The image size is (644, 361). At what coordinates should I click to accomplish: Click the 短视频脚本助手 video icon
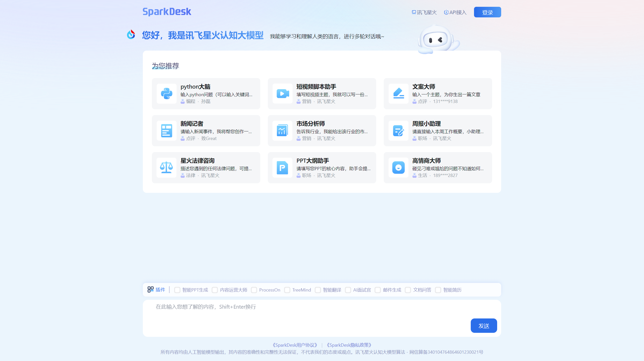coord(282,94)
